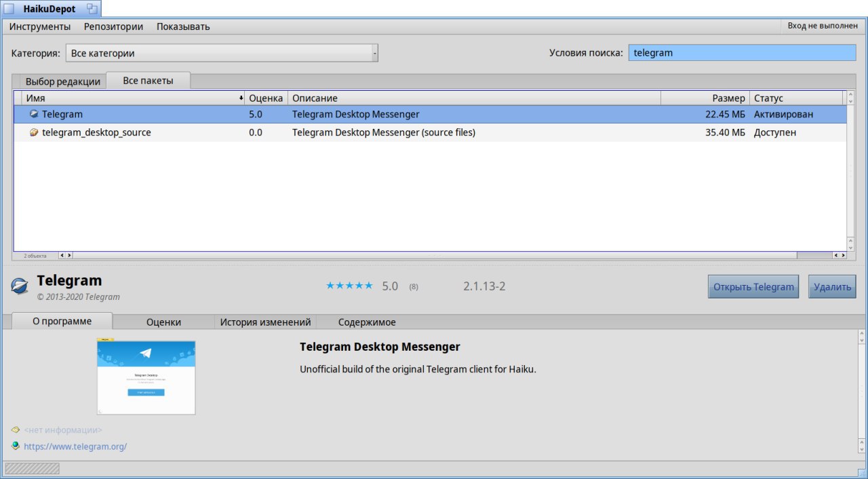Click the 5.0 rating cell in Telegram row

click(x=256, y=115)
